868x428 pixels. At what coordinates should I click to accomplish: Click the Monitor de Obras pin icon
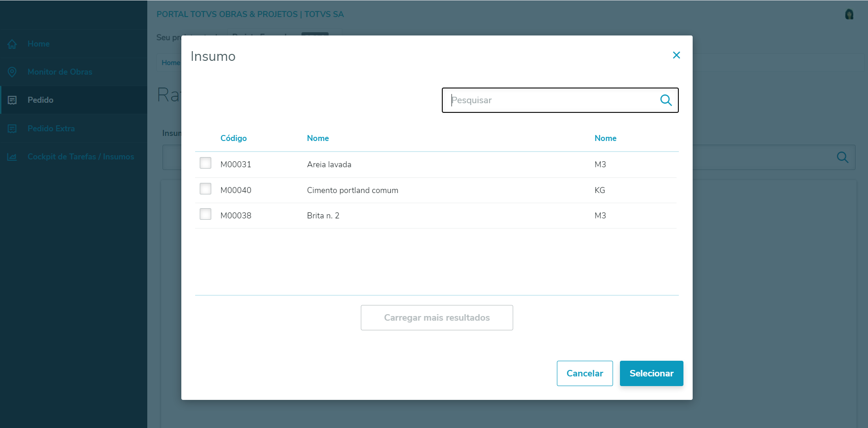click(12, 72)
